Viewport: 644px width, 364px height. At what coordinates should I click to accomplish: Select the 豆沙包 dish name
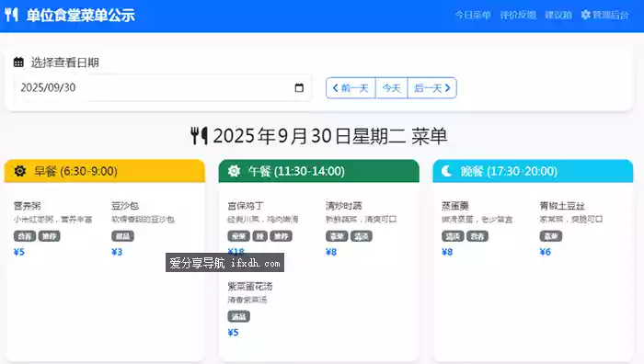(125, 206)
